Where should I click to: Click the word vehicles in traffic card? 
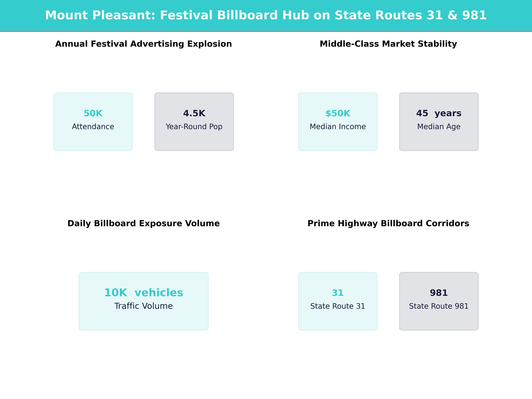tap(159, 293)
